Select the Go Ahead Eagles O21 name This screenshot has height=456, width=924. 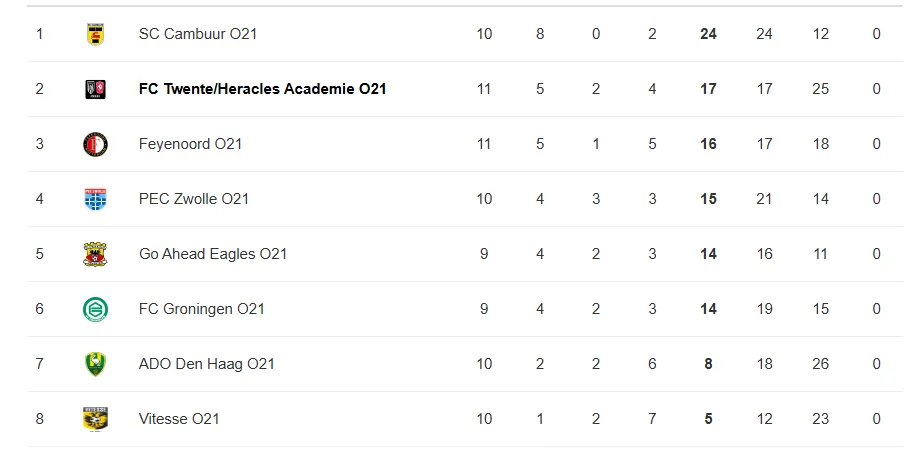point(213,254)
